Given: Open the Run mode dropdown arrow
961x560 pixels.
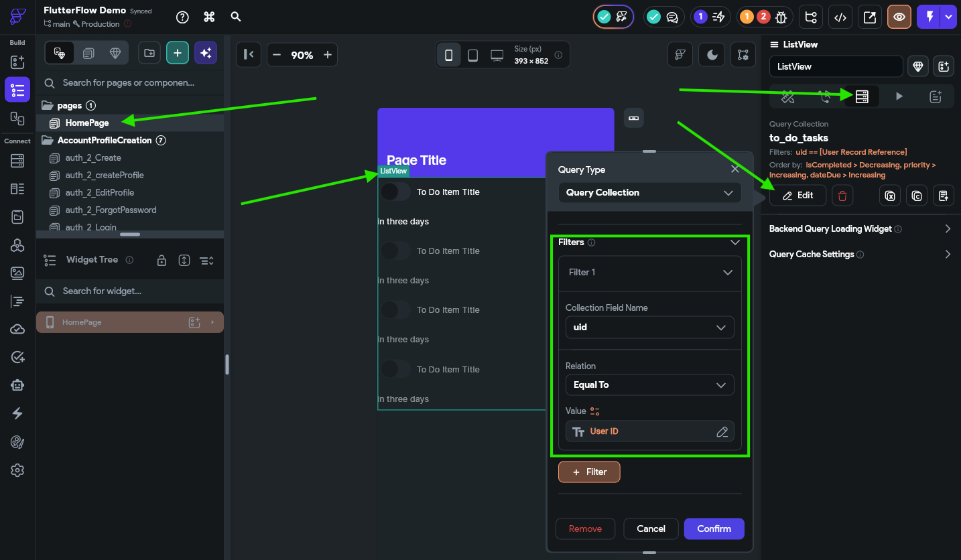Looking at the screenshot, I should click(x=948, y=17).
